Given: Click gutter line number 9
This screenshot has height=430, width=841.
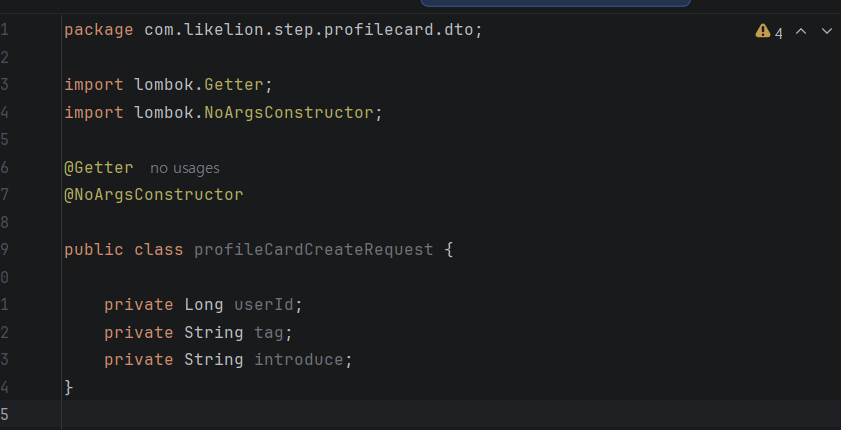Looking at the screenshot, I should coord(4,250).
